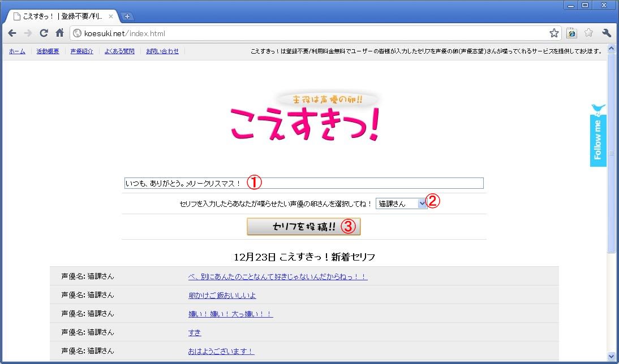619x364 pixels.
Task: Expand the voice actor dropdown 猫課さん
Action: (x=422, y=204)
